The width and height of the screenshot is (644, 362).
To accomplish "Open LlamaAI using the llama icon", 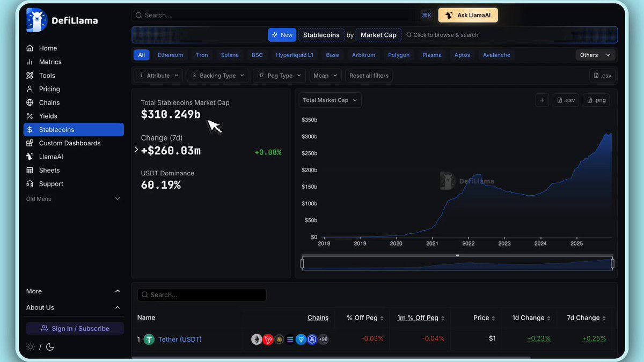I will [x=31, y=157].
